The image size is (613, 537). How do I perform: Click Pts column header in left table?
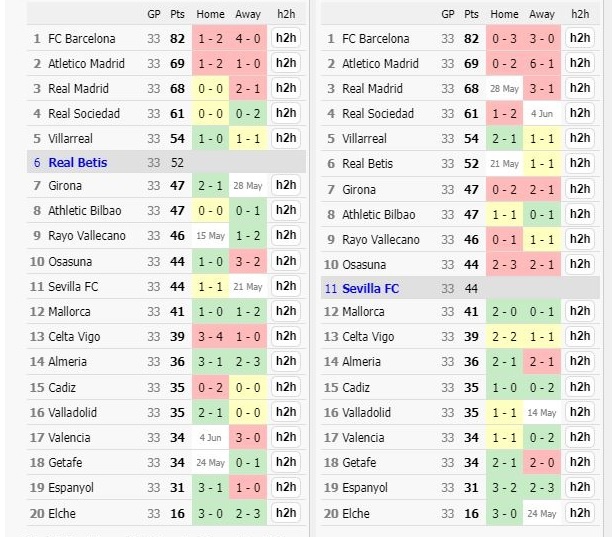177,14
